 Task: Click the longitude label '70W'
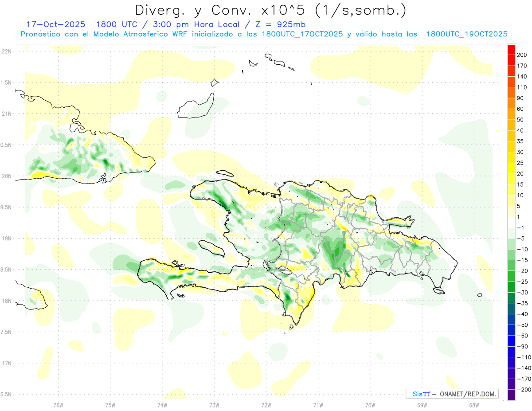(x=370, y=405)
